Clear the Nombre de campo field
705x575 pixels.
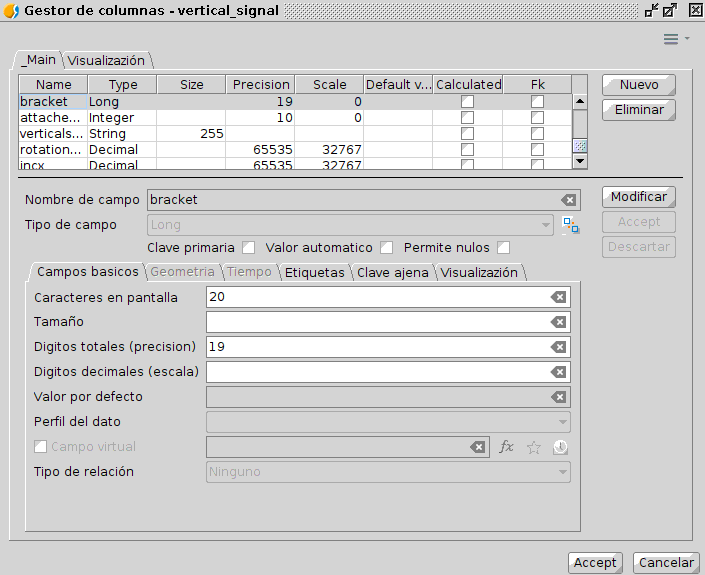tap(568, 200)
